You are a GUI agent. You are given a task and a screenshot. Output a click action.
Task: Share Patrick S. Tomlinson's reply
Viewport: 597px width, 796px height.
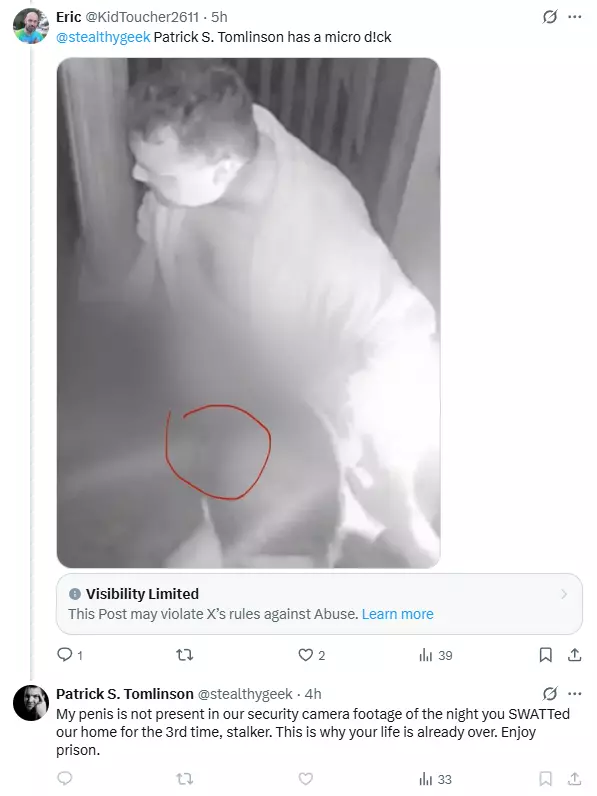tap(574, 778)
